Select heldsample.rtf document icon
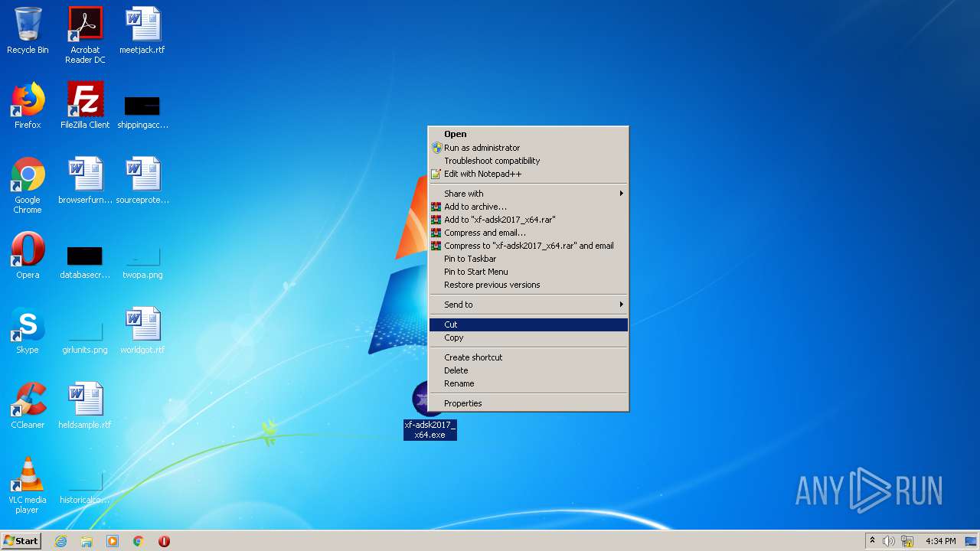The width and height of the screenshot is (980, 551). (85, 406)
